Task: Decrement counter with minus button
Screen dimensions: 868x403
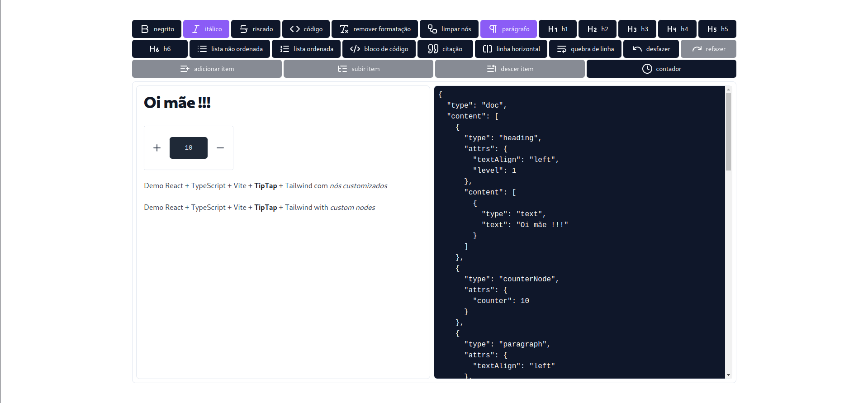Action: tap(220, 148)
